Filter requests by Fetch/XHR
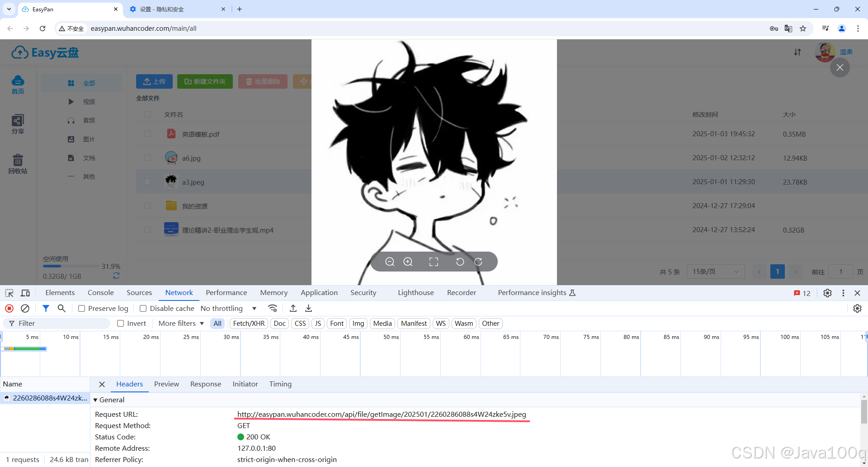 tap(249, 323)
